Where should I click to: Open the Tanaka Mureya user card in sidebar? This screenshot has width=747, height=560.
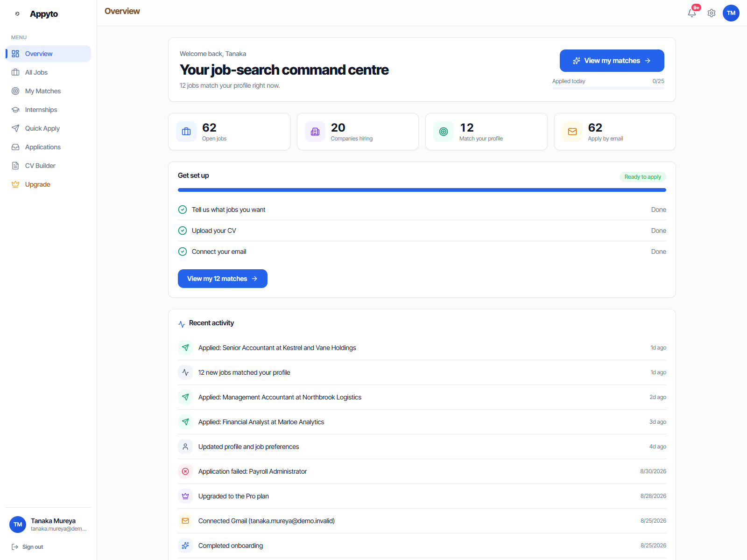click(x=48, y=525)
